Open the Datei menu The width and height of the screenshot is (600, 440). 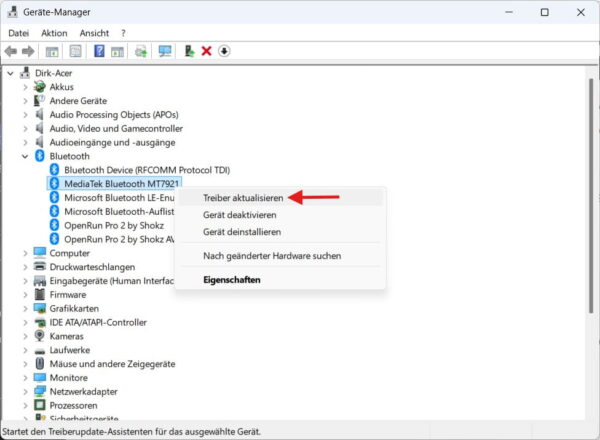click(x=18, y=33)
